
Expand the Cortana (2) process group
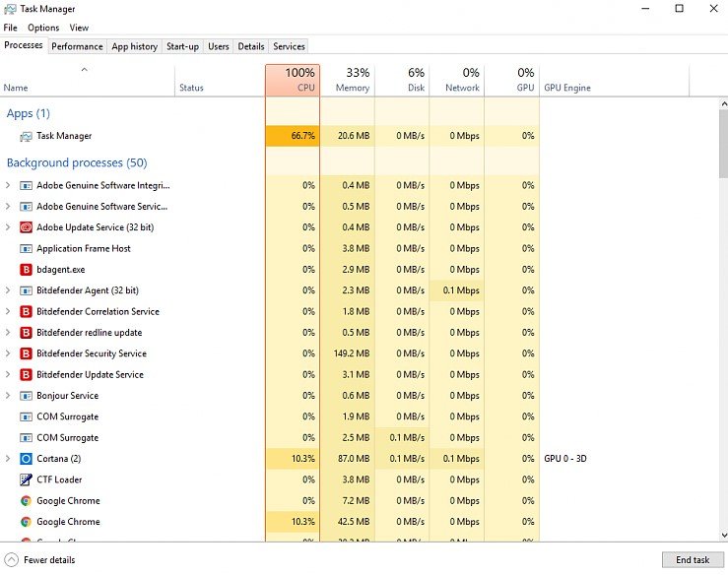click(x=8, y=459)
